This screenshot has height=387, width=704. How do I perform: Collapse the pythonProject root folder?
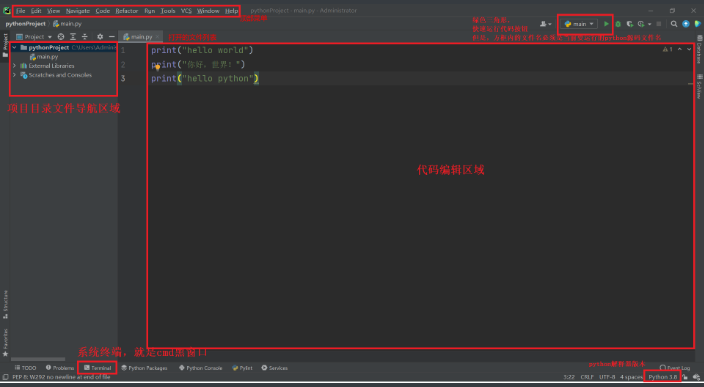point(14,47)
